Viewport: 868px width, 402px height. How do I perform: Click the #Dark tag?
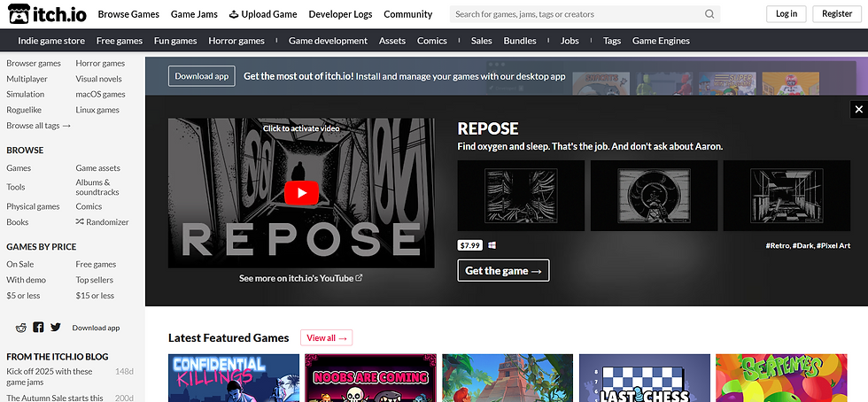point(803,245)
